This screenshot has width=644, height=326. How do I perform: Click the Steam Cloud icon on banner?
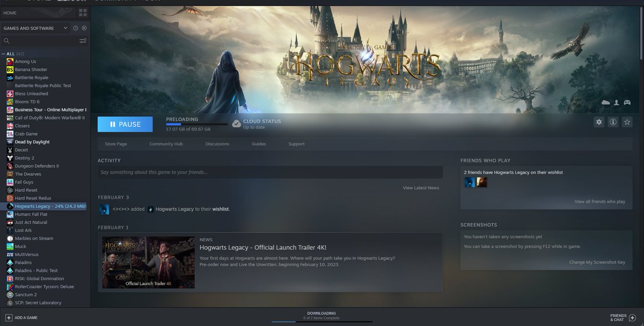[606, 102]
